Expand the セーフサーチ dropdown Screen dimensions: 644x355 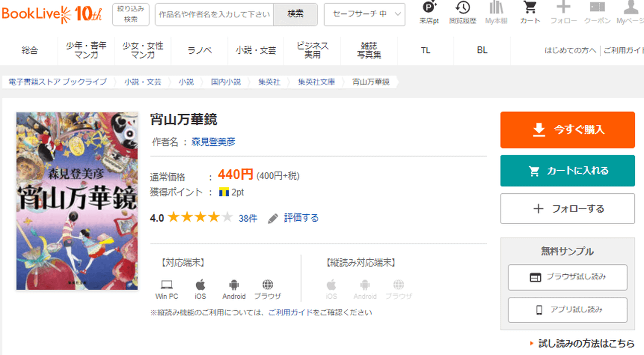pyautogui.click(x=364, y=14)
